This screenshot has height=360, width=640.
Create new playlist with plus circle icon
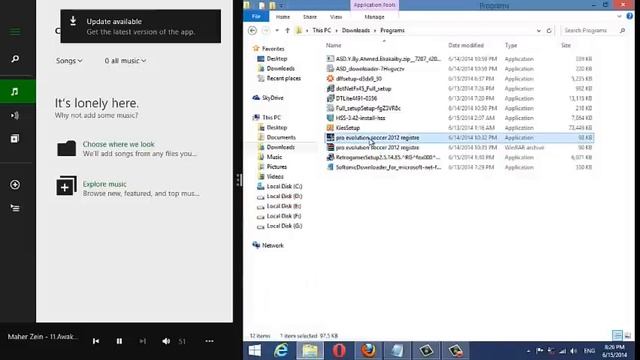15,185
